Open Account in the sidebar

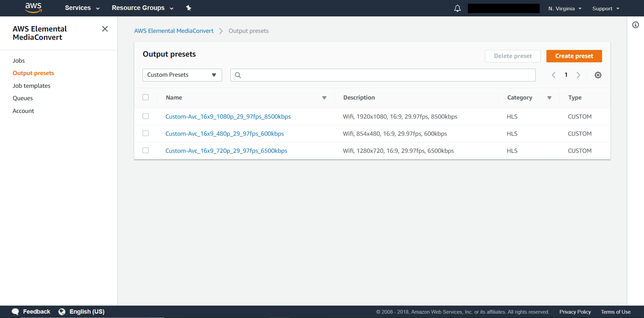coord(23,111)
